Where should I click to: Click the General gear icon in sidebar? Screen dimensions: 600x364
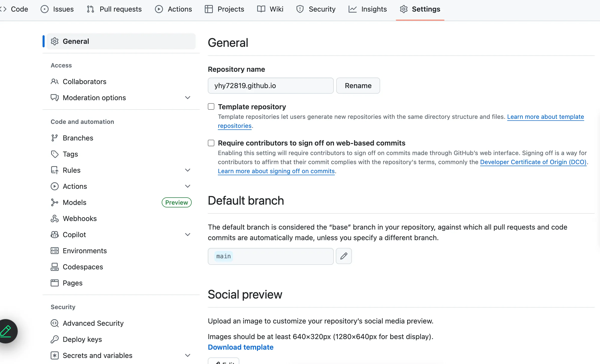55,41
